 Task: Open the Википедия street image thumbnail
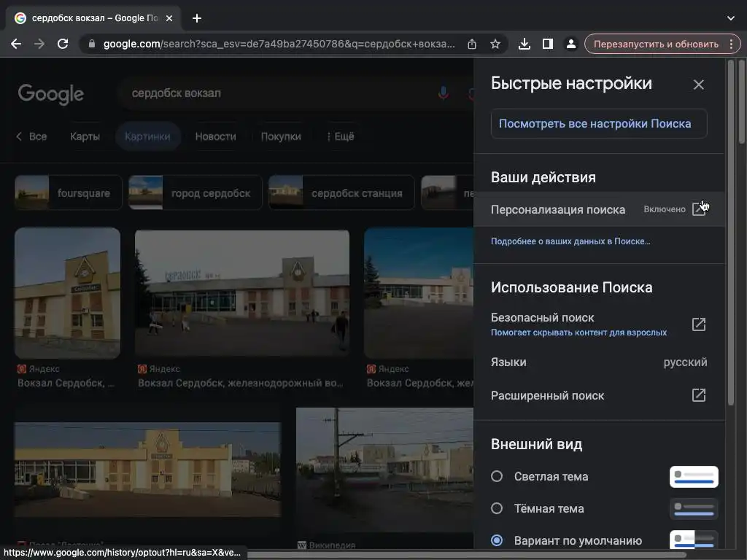tap(384, 470)
